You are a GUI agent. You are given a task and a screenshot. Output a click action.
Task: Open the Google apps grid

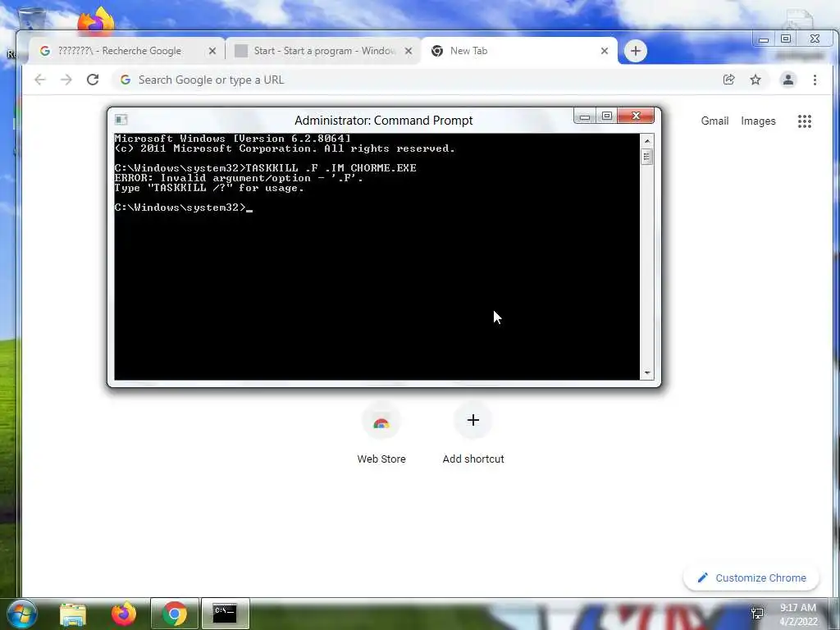pos(804,121)
